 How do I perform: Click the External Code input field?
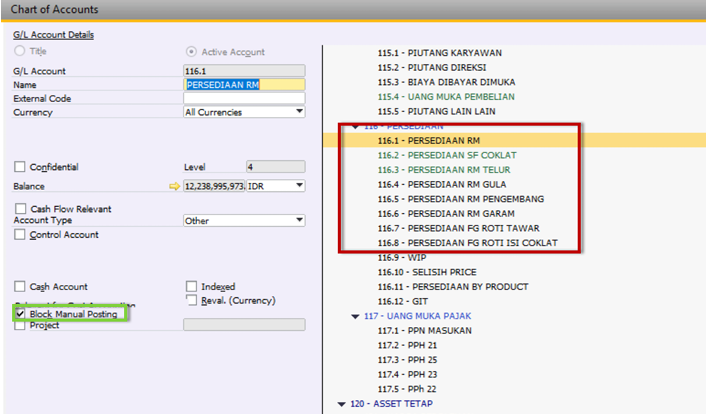coord(244,99)
